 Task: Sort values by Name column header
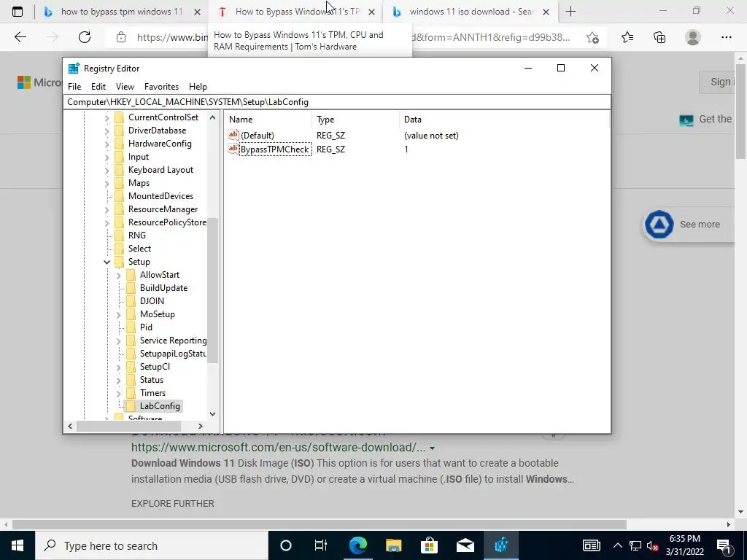point(268,120)
